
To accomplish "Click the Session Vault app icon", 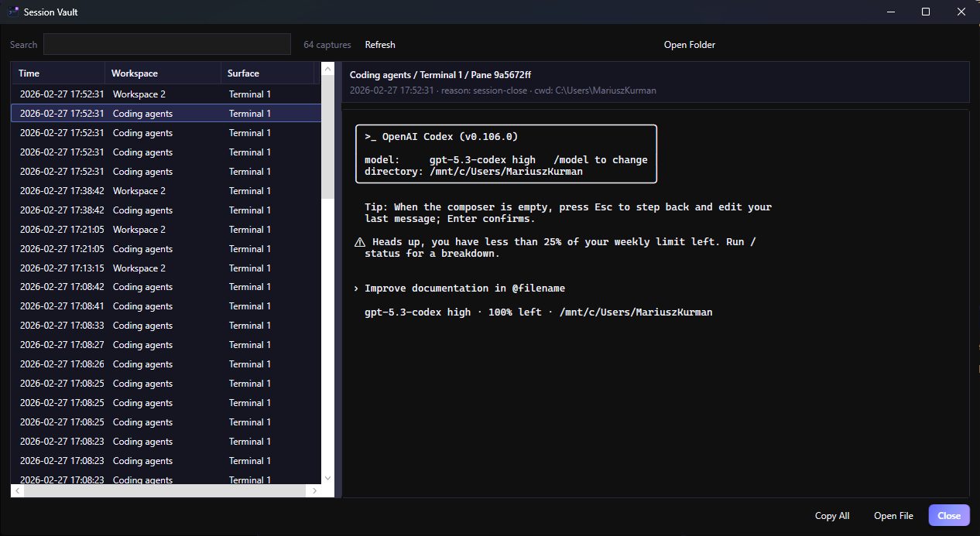I will (x=13, y=12).
